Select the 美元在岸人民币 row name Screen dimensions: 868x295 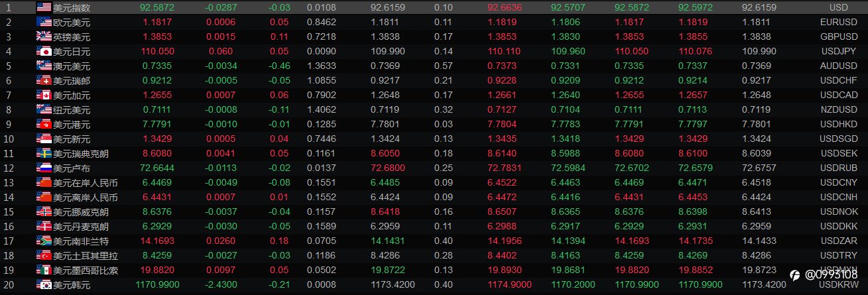click(x=86, y=183)
